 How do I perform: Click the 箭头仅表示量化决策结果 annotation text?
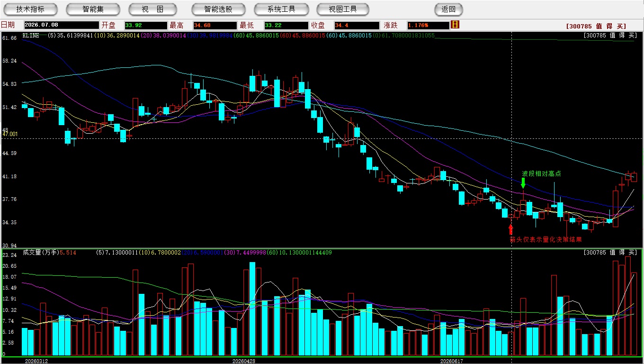546,240
